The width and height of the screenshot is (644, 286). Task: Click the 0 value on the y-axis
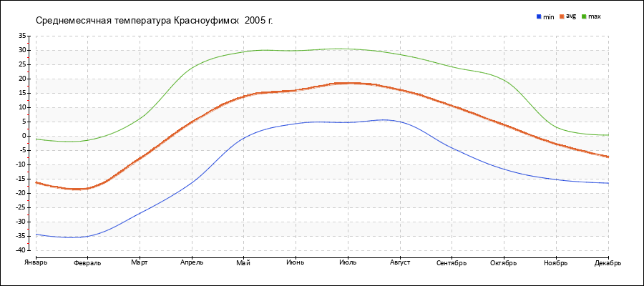coord(24,136)
